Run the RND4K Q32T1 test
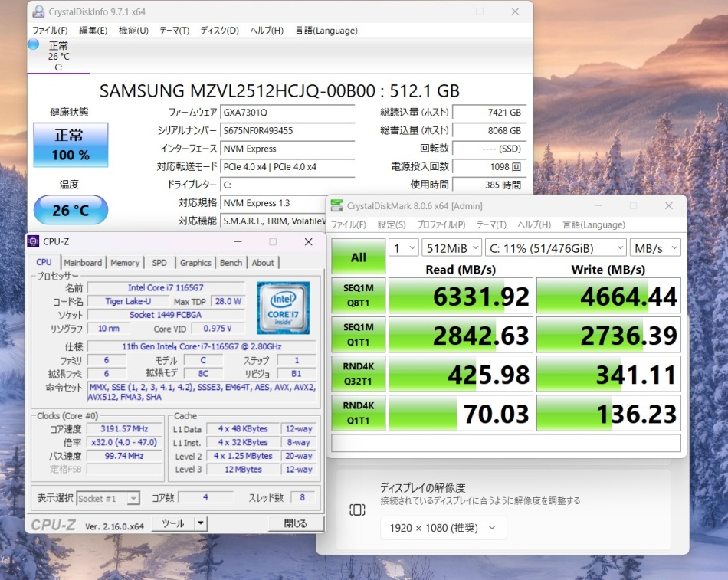 point(359,373)
